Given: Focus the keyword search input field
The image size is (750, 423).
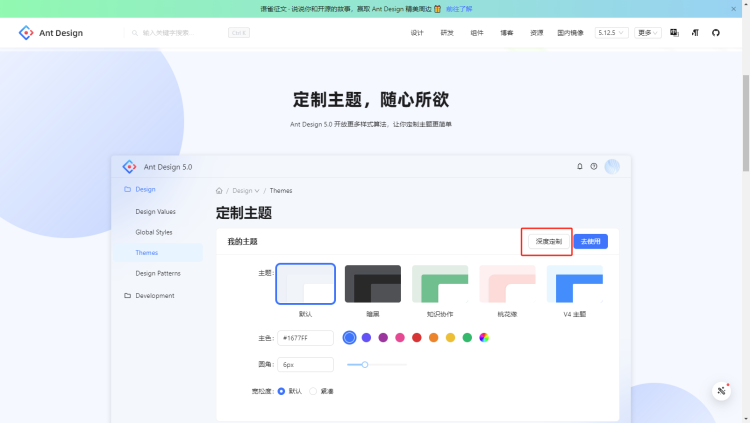Looking at the screenshot, I should pos(182,33).
